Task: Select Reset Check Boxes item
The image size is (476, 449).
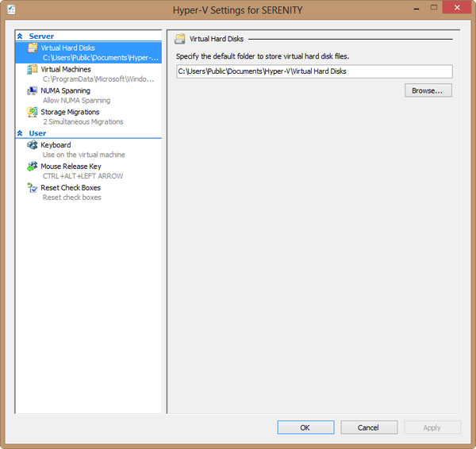Action: [x=89, y=192]
